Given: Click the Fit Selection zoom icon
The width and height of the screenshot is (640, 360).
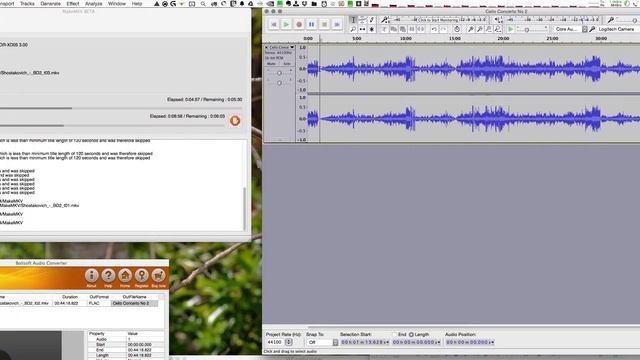Looking at the screenshot, I should point(489,29).
